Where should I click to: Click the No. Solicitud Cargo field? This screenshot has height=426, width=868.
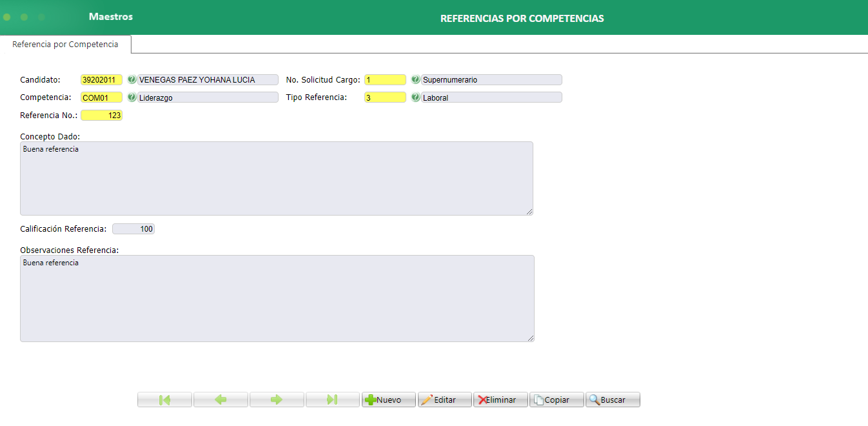[385, 80]
